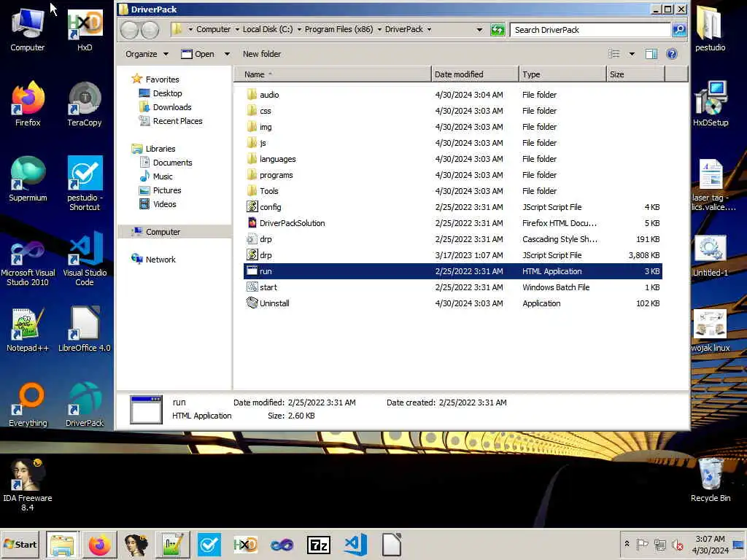Select the DriverPackSolution HTML file
This screenshot has height=560, width=747.
pyautogui.click(x=452, y=223)
